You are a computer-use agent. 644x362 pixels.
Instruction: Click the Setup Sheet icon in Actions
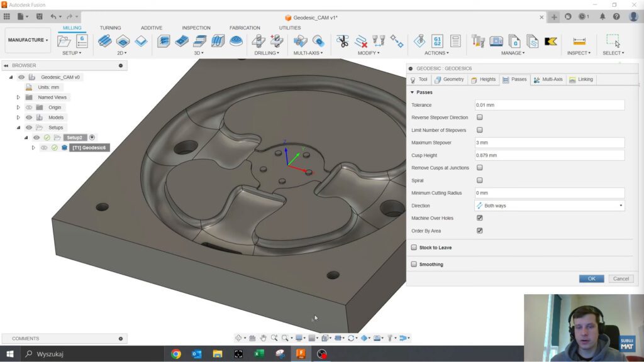455,41
